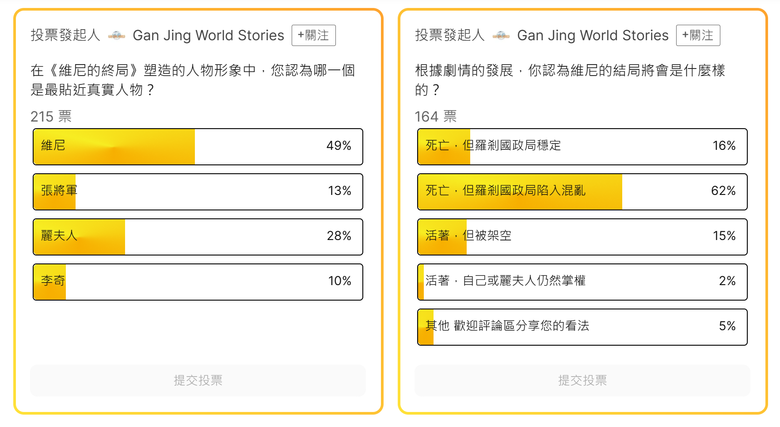This screenshot has height=427, width=780.
Task: Open the Gan Jing World Stories name link in the left poll
Action: 208,35
